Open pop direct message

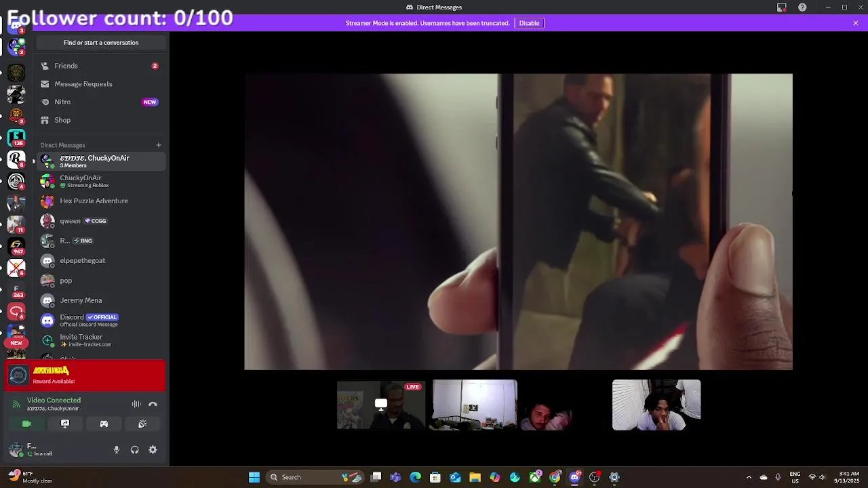[101, 281]
